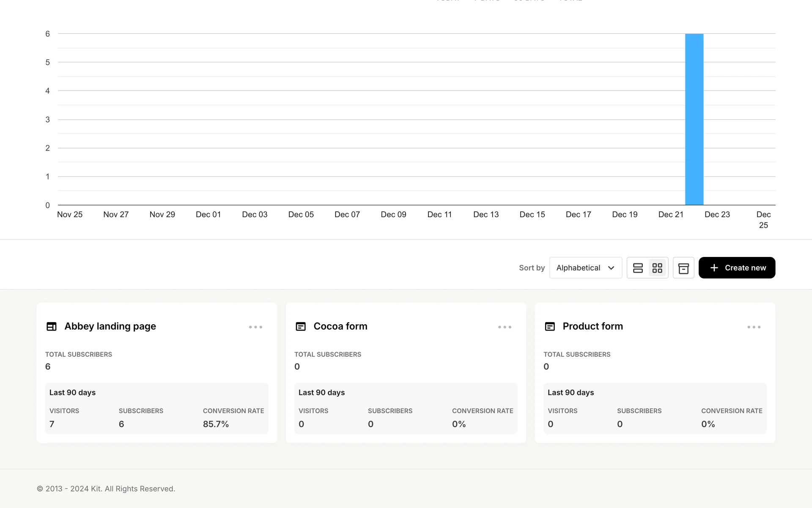Image resolution: width=812 pixels, height=508 pixels.
Task: Click the Abbey landing page icon
Action: [52, 326]
